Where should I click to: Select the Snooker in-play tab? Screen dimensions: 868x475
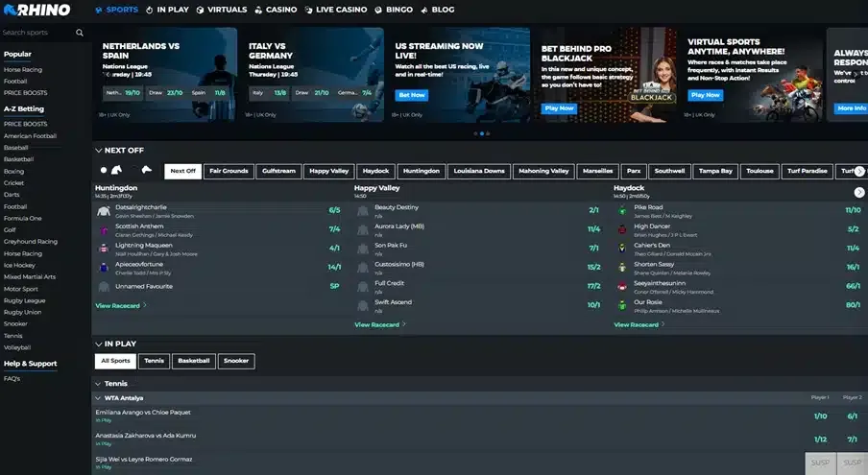point(236,361)
